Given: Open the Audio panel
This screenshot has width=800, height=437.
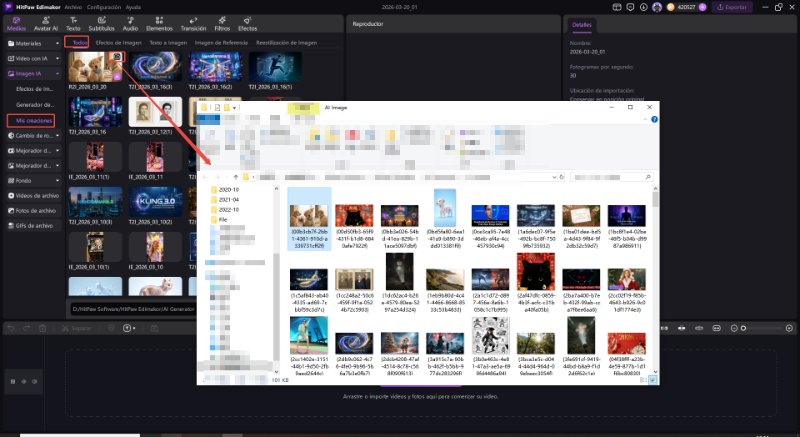Looking at the screenshot, I should click(130, 24).
